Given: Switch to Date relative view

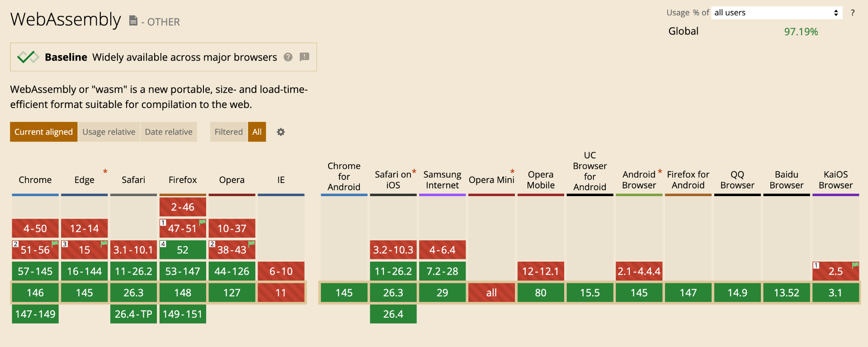Looking at the screenshot, I should coord(169,132).
